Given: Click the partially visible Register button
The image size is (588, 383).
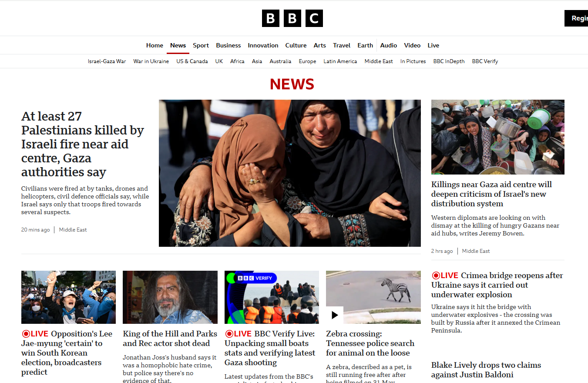Looking at the screenshot, I should click(x=576, y=18).
